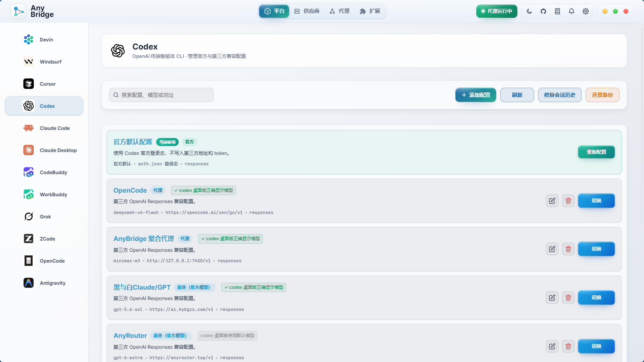
Task: Click the gpt-6-astra model text
Action: [128, 358]
